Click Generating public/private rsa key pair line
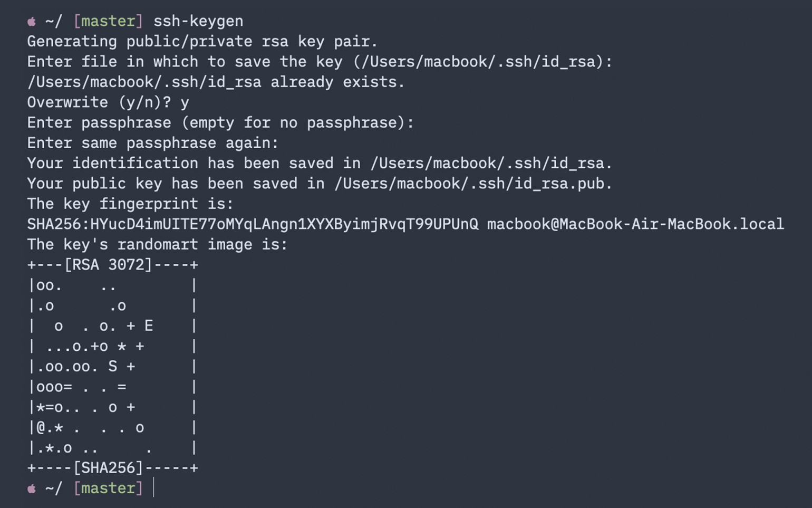 click(x=202, y=42)
